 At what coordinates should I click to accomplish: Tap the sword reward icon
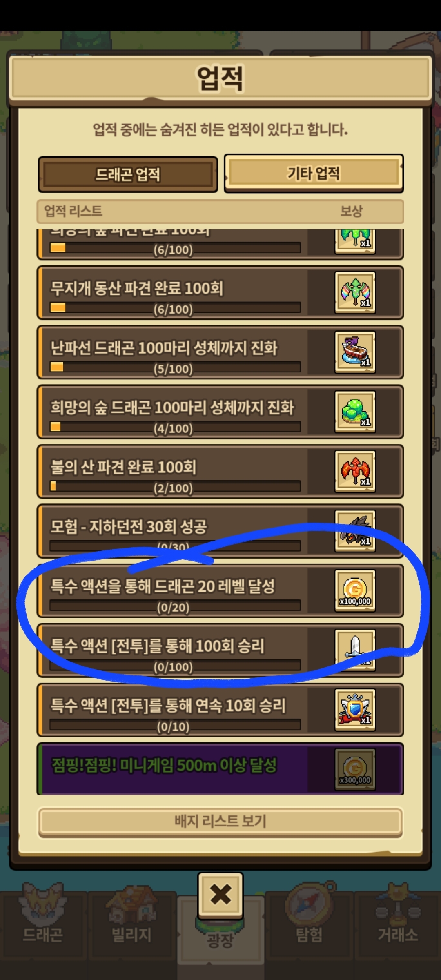click(355, 650)
